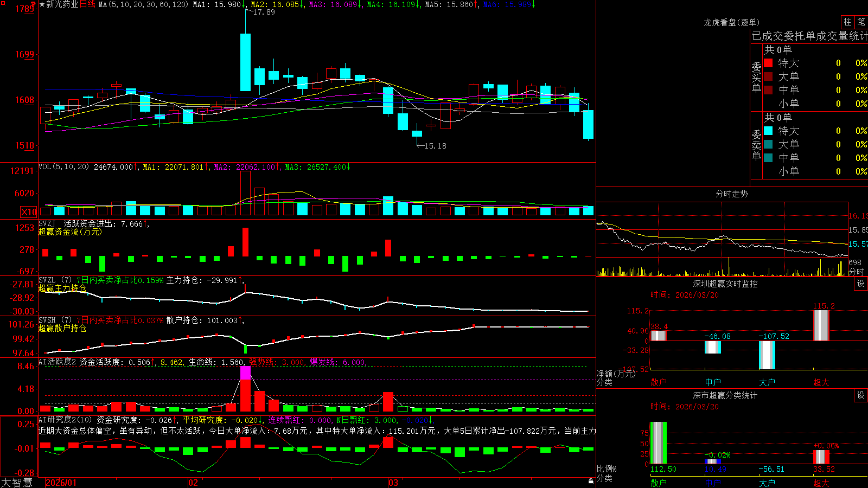Click the yellow 超赢主力持仓 label
868x488 pixels.
point(62,288)
